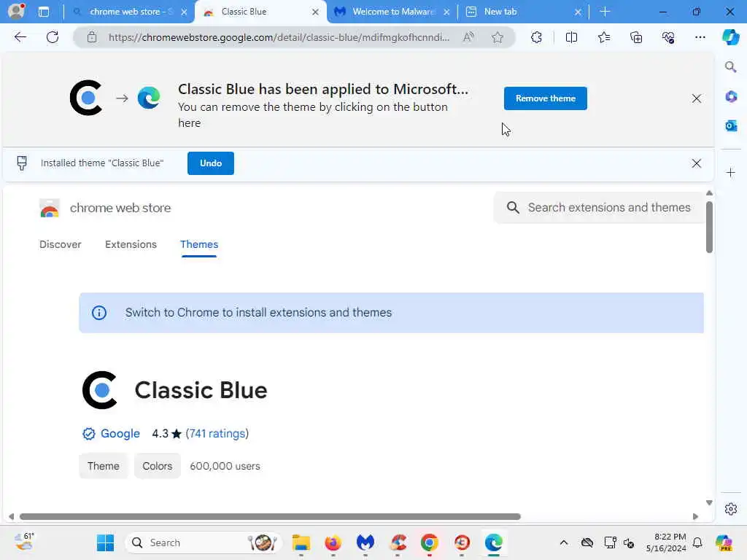Show hidden system tray icons
This screenshot has width=747, height=560.
[564, 542]
